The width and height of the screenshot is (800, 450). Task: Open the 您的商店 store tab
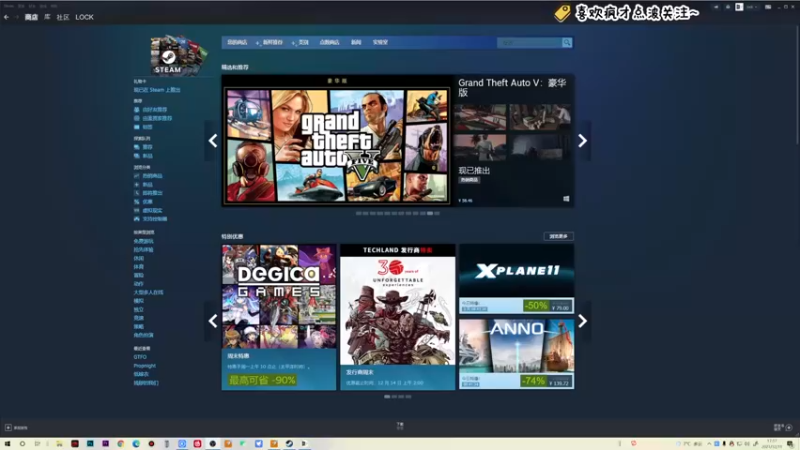coord(237,42)
